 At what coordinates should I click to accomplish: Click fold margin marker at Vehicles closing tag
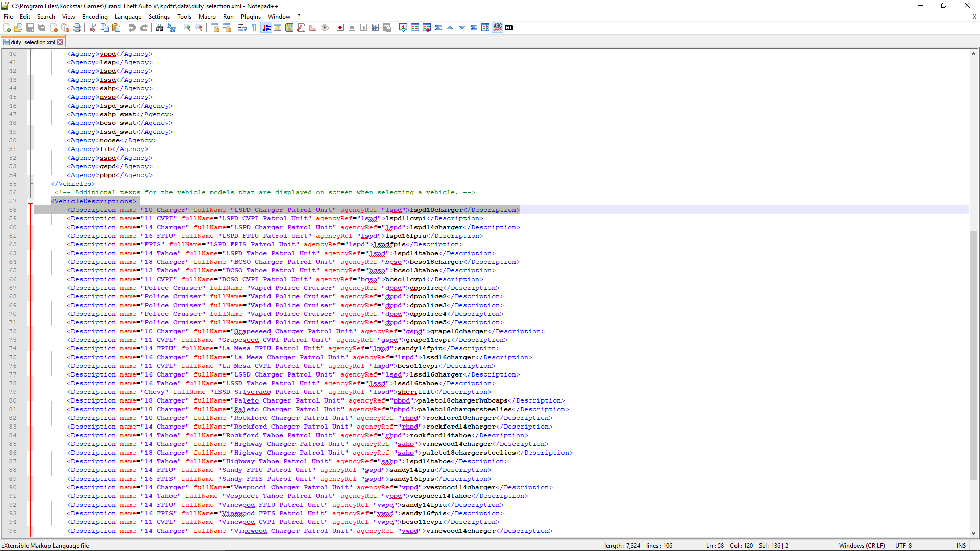(x=32, y=184)
